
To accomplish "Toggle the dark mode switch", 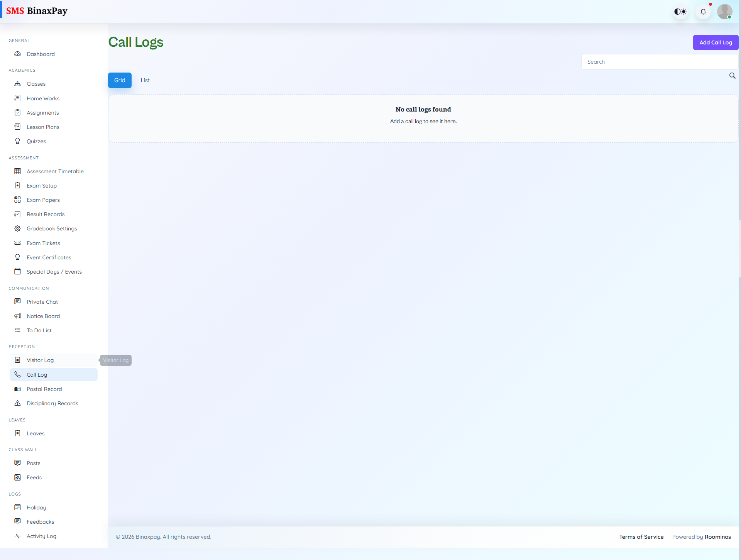I will 680,11.
